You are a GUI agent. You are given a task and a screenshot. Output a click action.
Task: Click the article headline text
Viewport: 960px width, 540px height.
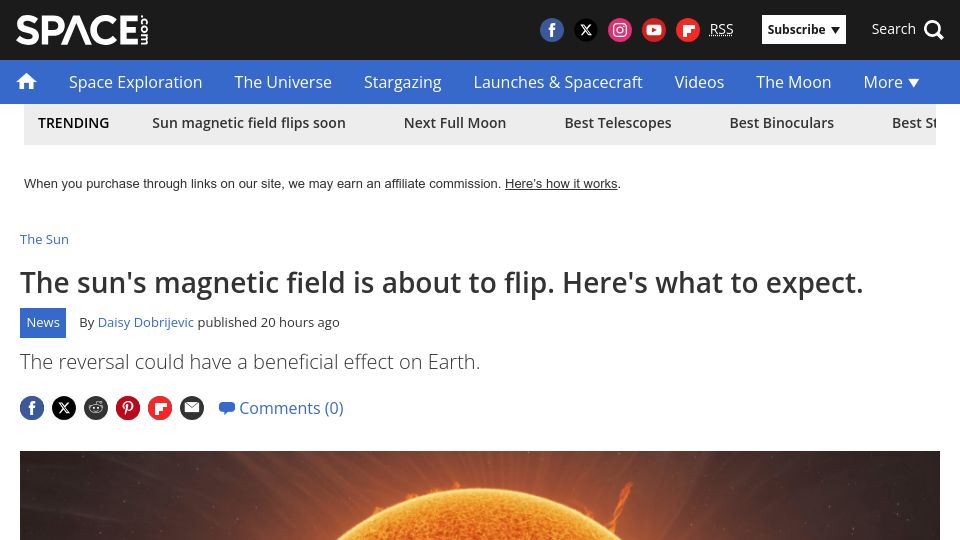point(441,283)
